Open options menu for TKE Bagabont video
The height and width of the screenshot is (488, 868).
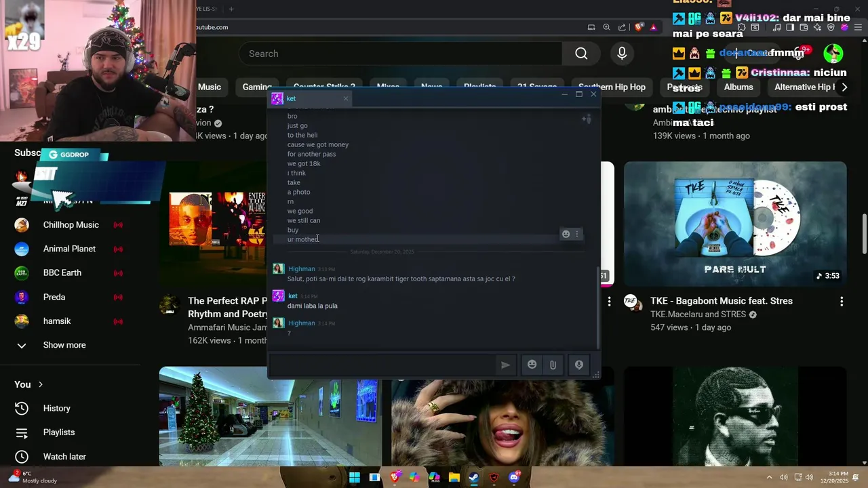coord(842,302)
